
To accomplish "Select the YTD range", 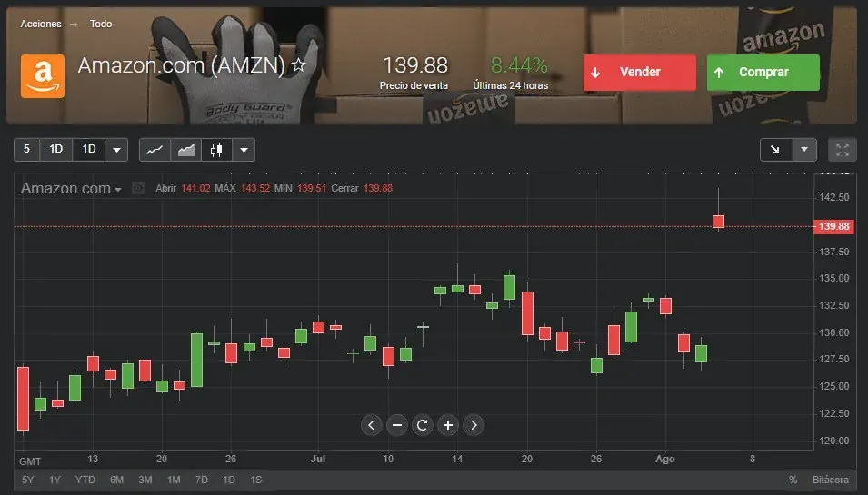I will tap(85, 480).
